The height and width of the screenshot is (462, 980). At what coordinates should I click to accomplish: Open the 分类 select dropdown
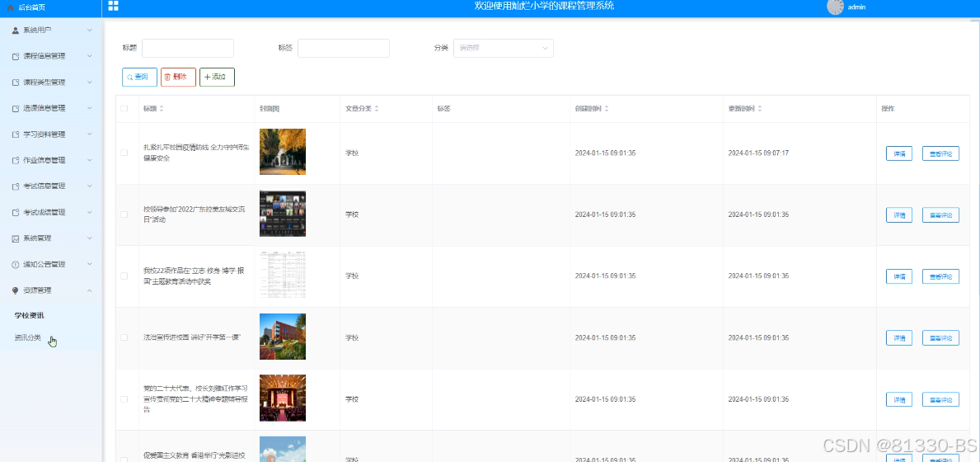pyautogui.click(x=503, y=48)
